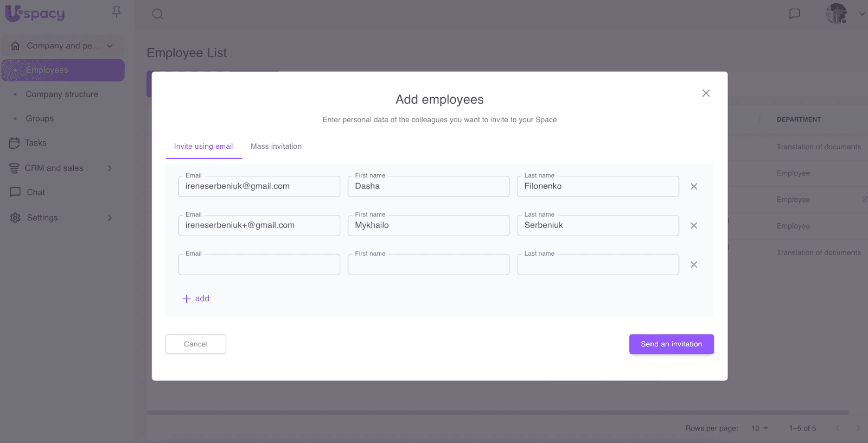Click the empty Email field in third row
Screen dimensions: 868x443
tap(259, 264)
